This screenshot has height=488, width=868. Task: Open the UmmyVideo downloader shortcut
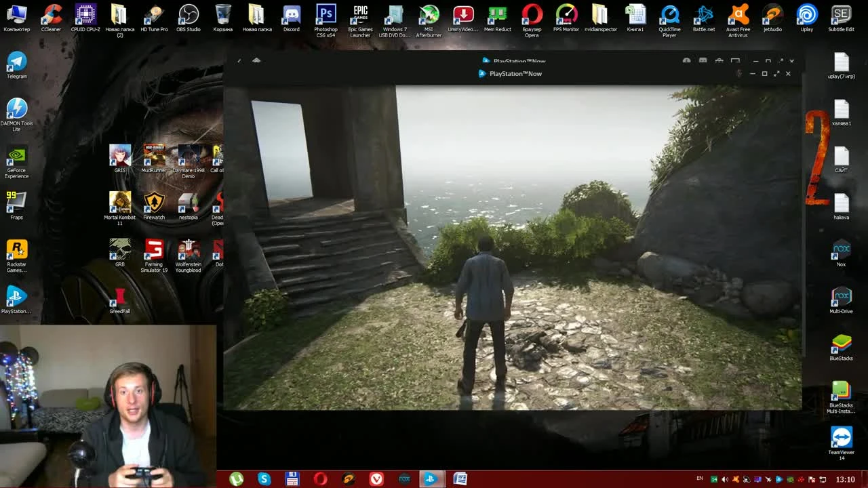463,18
